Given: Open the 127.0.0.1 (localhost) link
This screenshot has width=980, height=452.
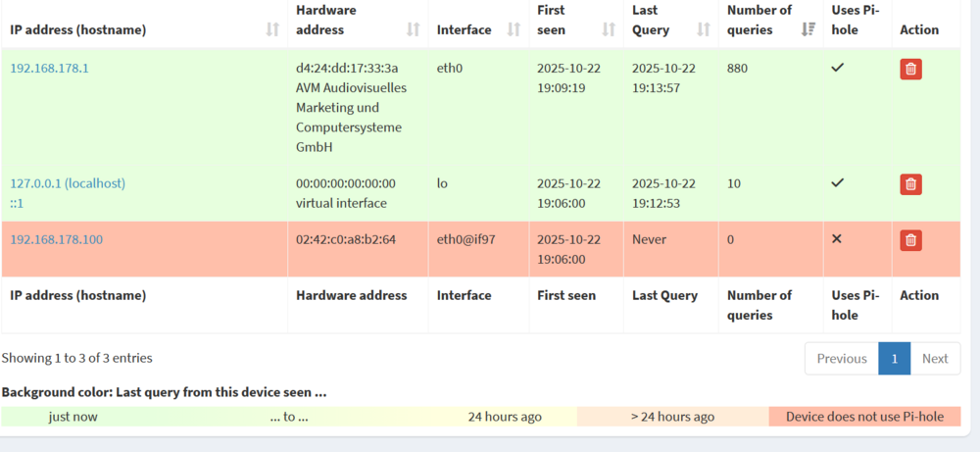Looking at the screenshot, I should point(68,183).
